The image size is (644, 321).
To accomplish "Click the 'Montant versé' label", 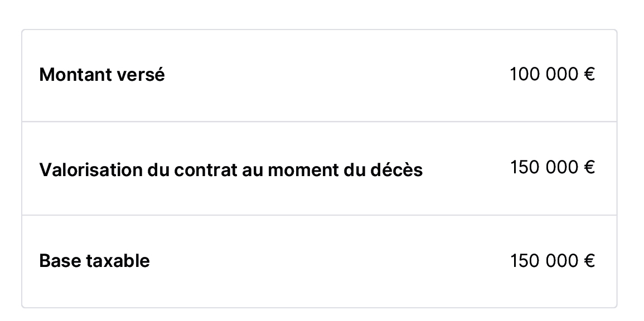I will pos(102,75).
